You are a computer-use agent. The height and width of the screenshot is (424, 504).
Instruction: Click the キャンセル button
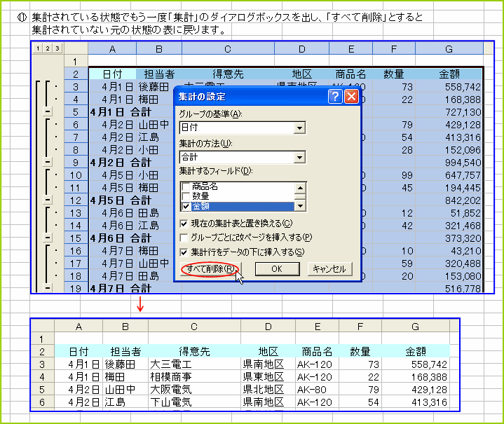(x=329, y=268)
